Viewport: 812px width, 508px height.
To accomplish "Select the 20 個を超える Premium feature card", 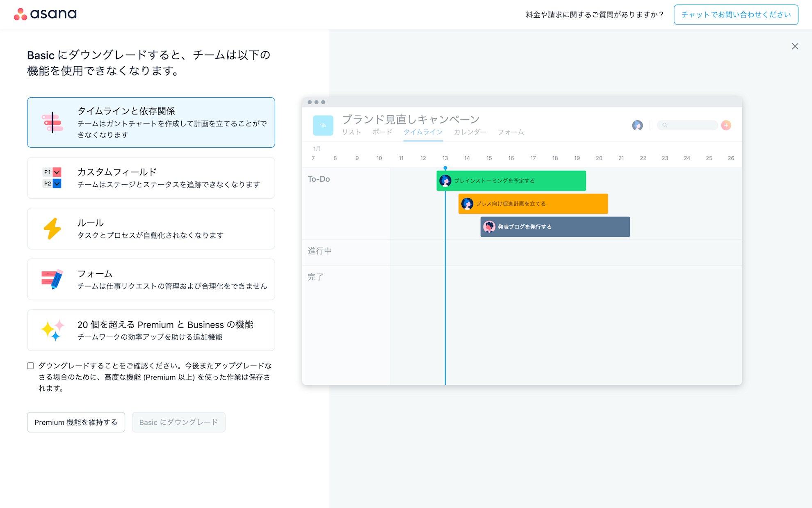I will click(x=151, y=330).
